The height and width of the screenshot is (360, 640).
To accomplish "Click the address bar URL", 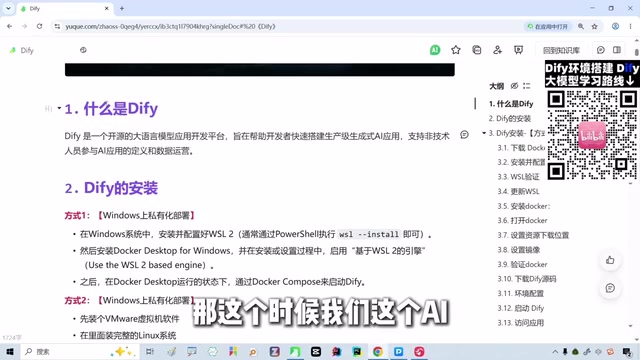I will (x=170, y=26).
